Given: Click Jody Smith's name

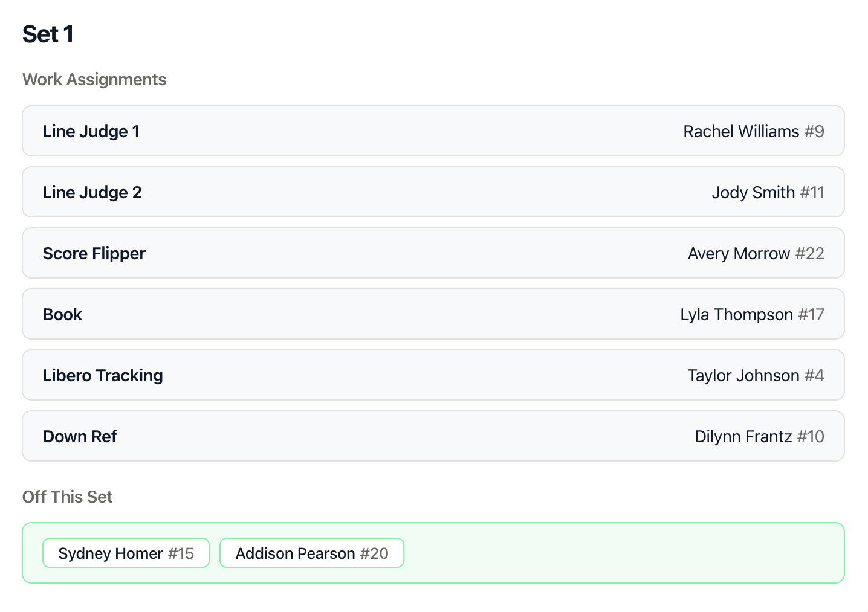Looking at the screenshot, I should [x=753, y=193].
